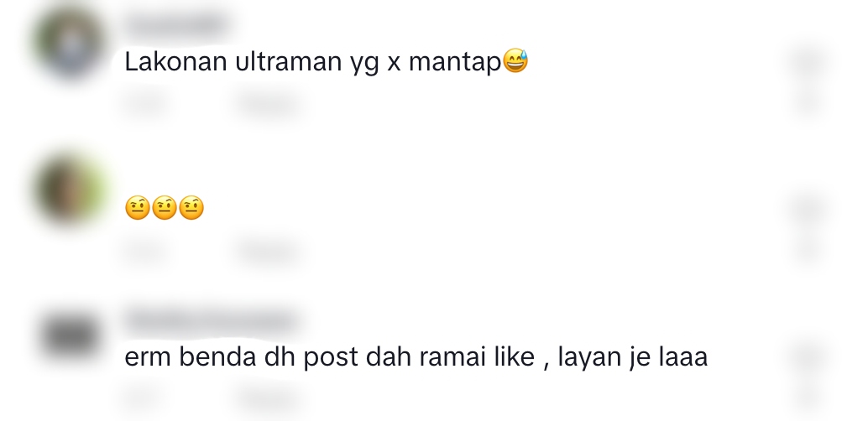This screenshot has height=421, width=868.
Task: Open profile picture of the emoji-only commenter
Action: click(x=69, y=190)
